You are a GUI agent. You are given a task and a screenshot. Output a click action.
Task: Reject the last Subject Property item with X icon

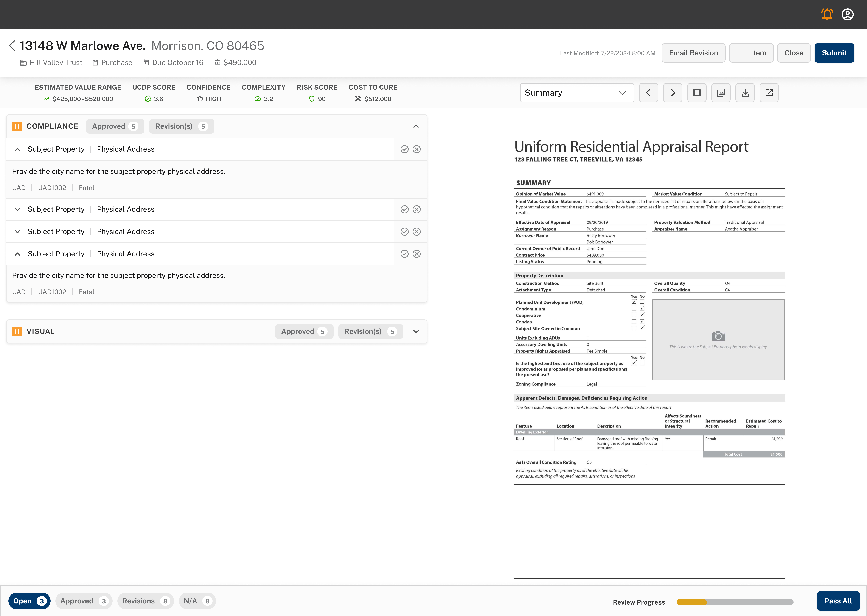pyautogui.click(x=416, y=254)
